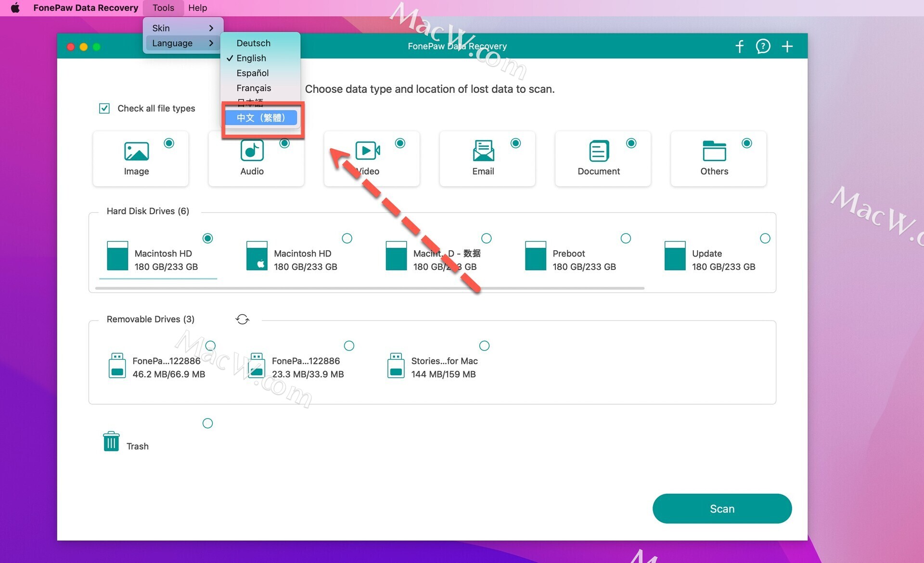Click the Video camera icon
The image size is (924, 563).
pyautogui.click(x=368, y=151)
